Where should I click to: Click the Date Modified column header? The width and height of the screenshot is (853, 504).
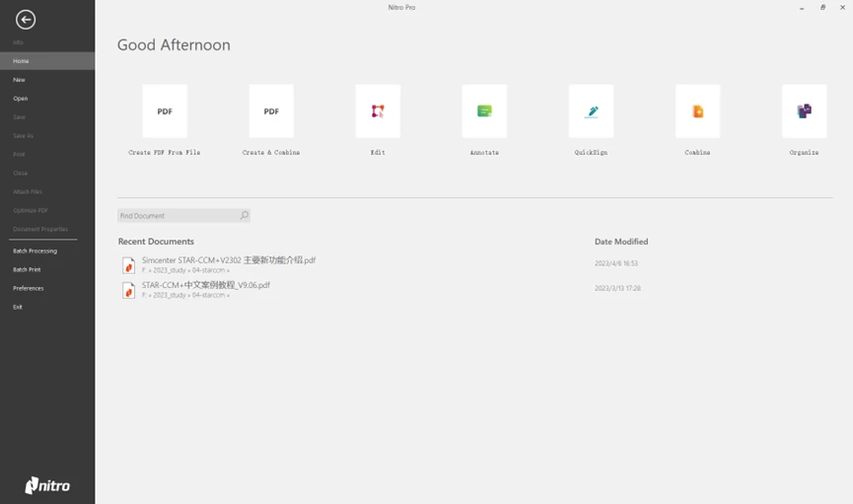[621, 241]
